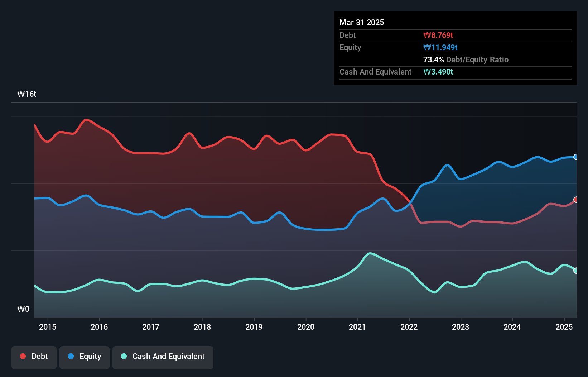Toggle the Equity series visibility
The image size is (588, 377).
tap(85, 357)
